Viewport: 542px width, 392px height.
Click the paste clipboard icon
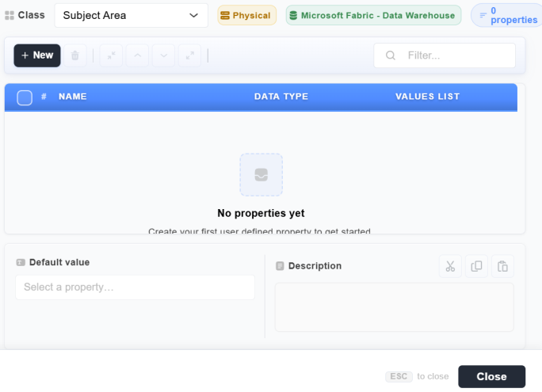click(502, 266)
